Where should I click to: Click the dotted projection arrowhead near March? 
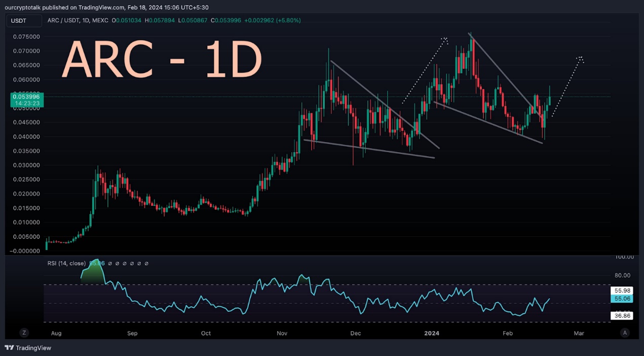coord(580,59)
